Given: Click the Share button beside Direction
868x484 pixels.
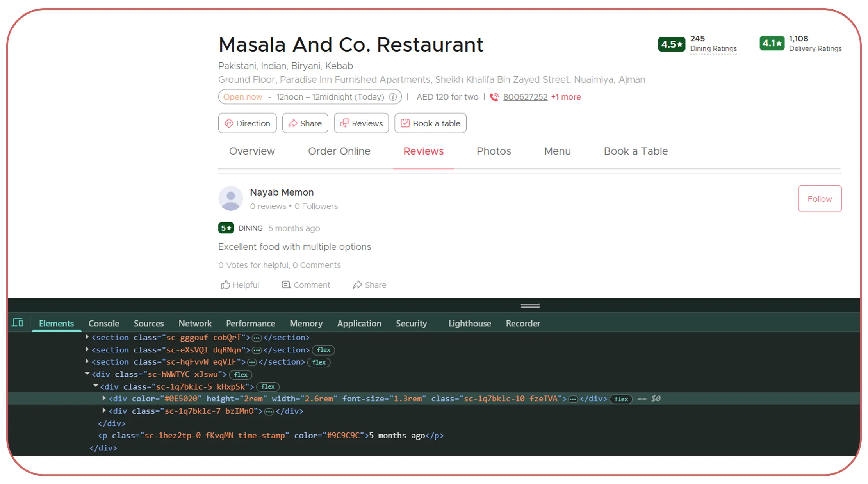Looking at the screenshot, I should (x=305, y=123).
